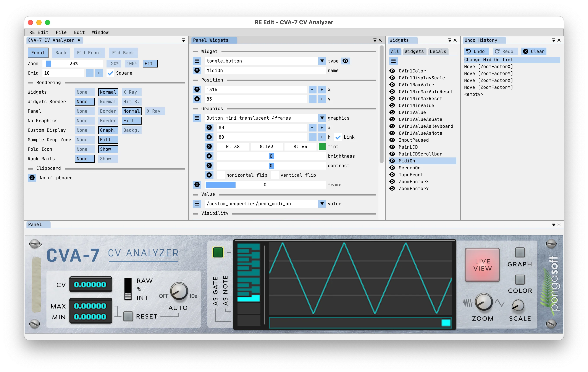Reset the y position value
Screen dimensions: 588x372
[x=197, y=99]
